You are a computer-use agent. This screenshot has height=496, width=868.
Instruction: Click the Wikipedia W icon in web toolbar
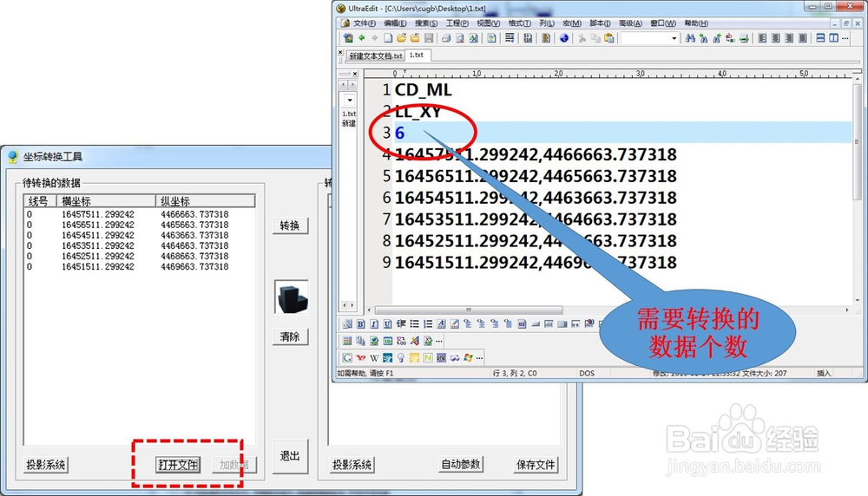pos(374,358)
